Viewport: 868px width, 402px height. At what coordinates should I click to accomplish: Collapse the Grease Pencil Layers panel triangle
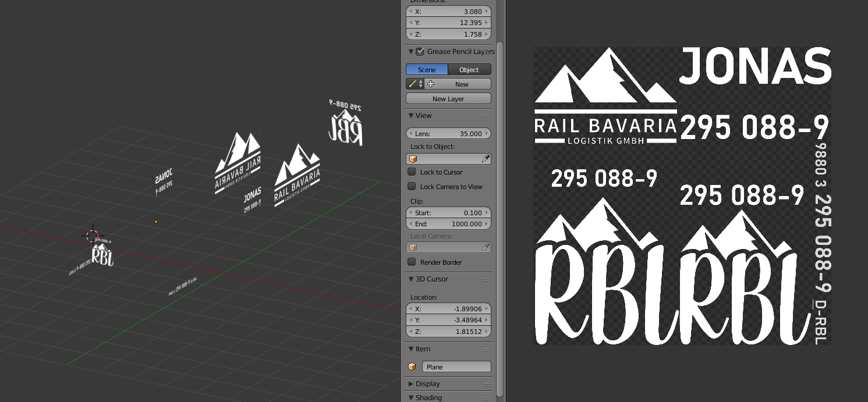pyautogui.click(x=411, y=52)
